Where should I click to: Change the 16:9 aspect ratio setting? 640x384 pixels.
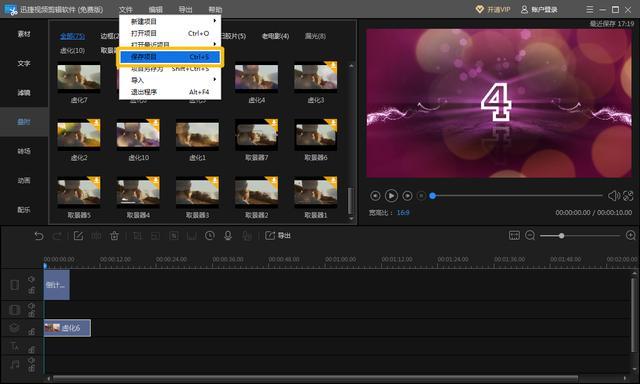[403, 213]
